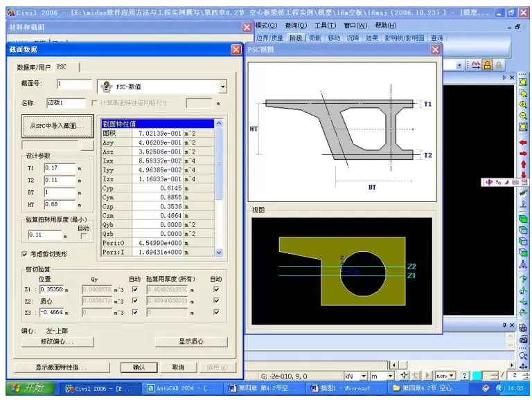Open the kN force unit dropdown
This screenshot has height=400, width=532.
coord(364,376)
